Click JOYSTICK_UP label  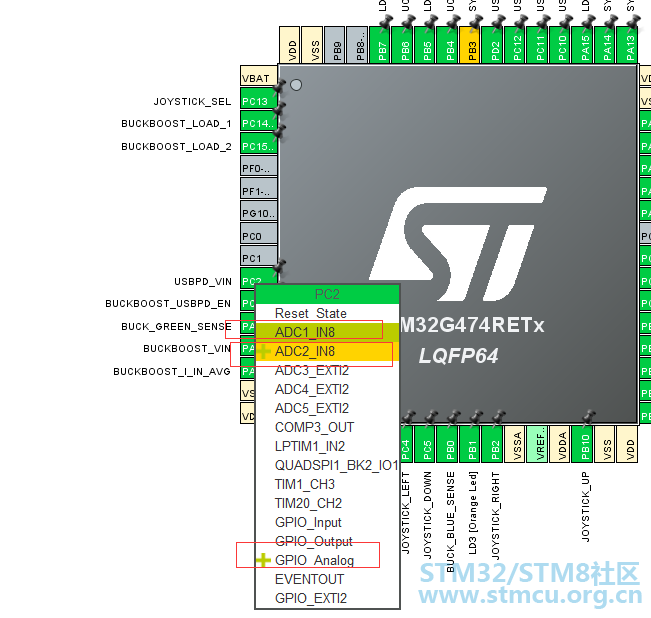(585, 506)
